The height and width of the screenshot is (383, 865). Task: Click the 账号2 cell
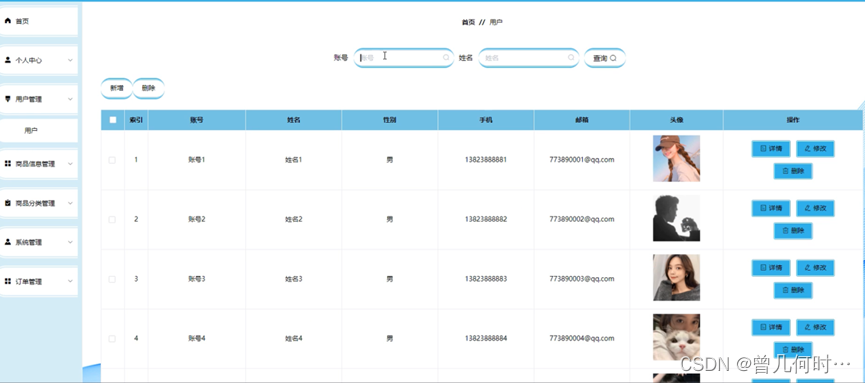point(197,219)
